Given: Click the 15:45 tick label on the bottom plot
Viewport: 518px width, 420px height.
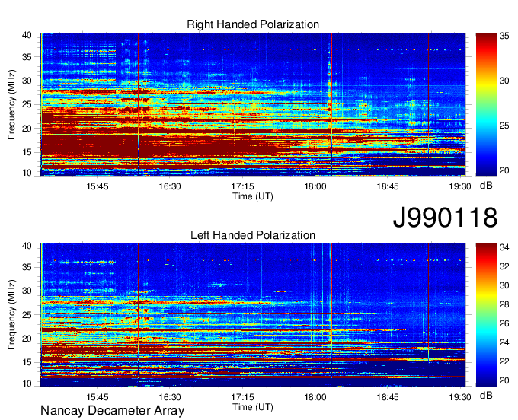Looking at the screenshot, I should click(98, 397).
